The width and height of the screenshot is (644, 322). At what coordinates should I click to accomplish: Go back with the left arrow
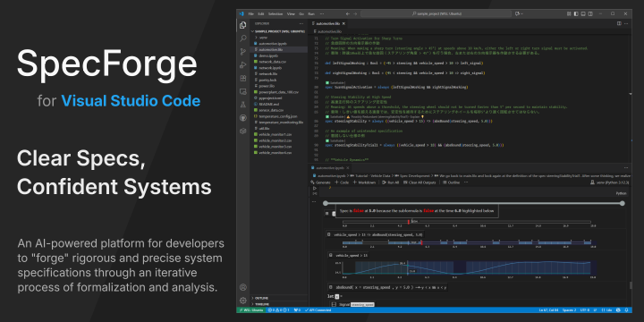[x=348, y=13]
